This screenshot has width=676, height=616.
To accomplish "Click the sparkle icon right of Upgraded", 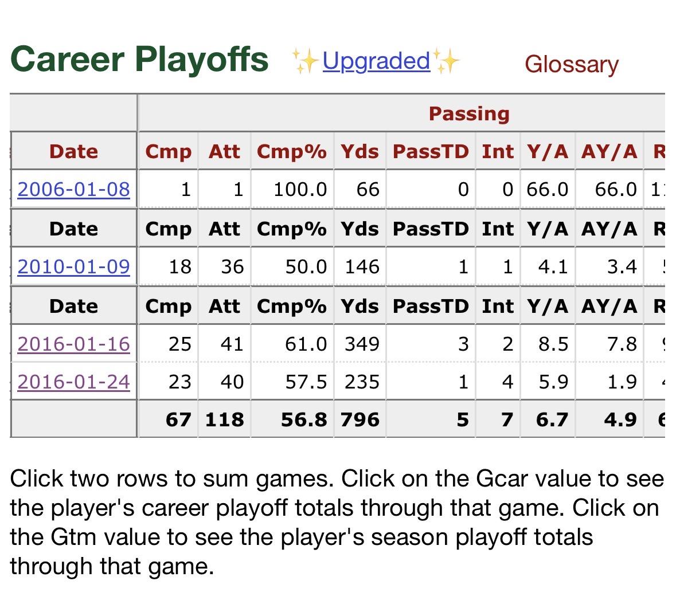I will (x=446, y=61).
